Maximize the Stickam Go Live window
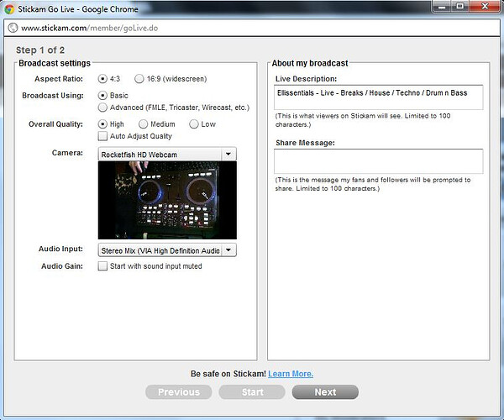Screen dimensions: 504x420 coord(460,7)
